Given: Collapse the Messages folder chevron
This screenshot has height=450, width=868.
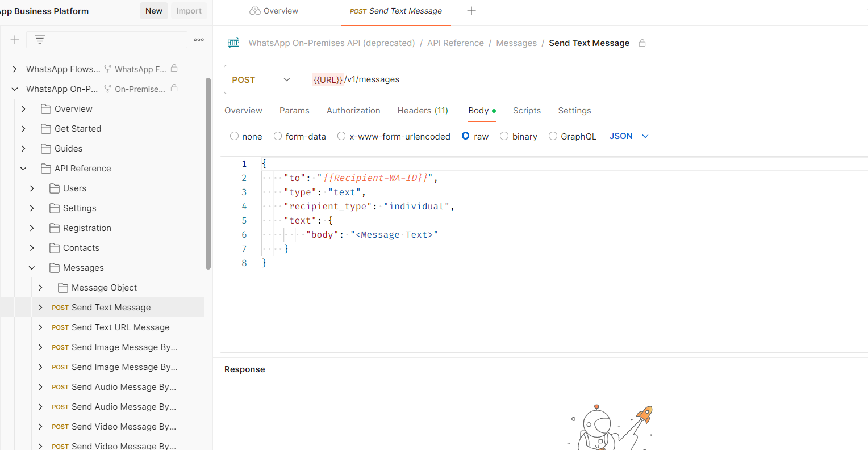Looking at the screenshot, I should tap(32, 268).
